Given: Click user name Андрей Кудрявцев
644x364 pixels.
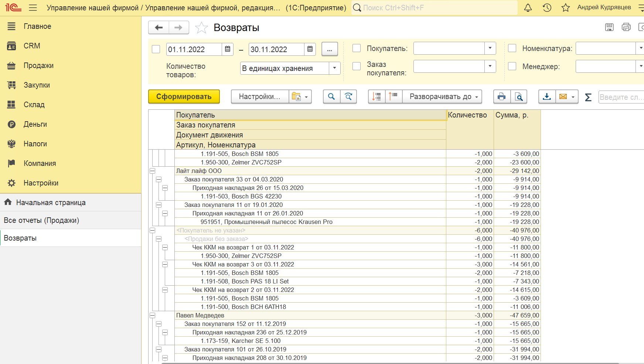Looking at the screenshot, I should pyautogui.click(x=604, y=7).
